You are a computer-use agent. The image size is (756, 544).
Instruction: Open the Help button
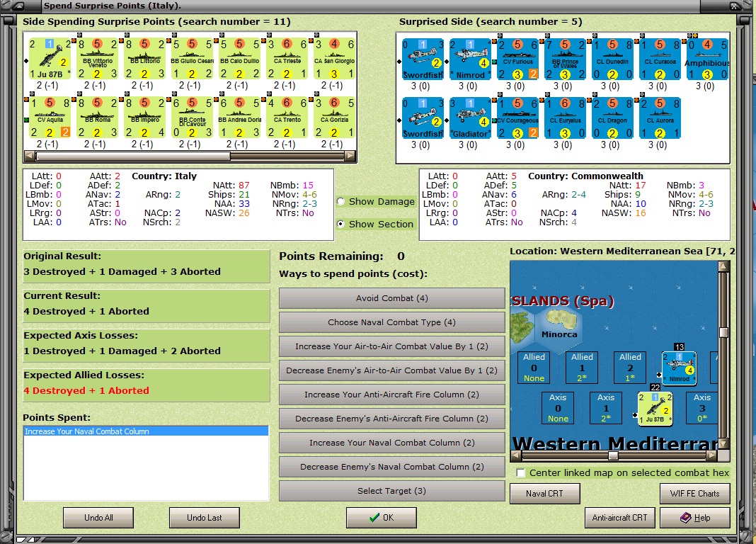tap(694, 518)
